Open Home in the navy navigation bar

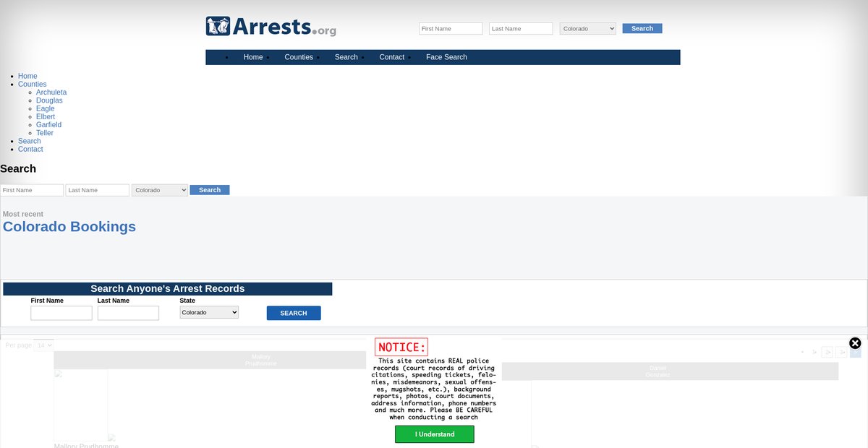(253, 57)
